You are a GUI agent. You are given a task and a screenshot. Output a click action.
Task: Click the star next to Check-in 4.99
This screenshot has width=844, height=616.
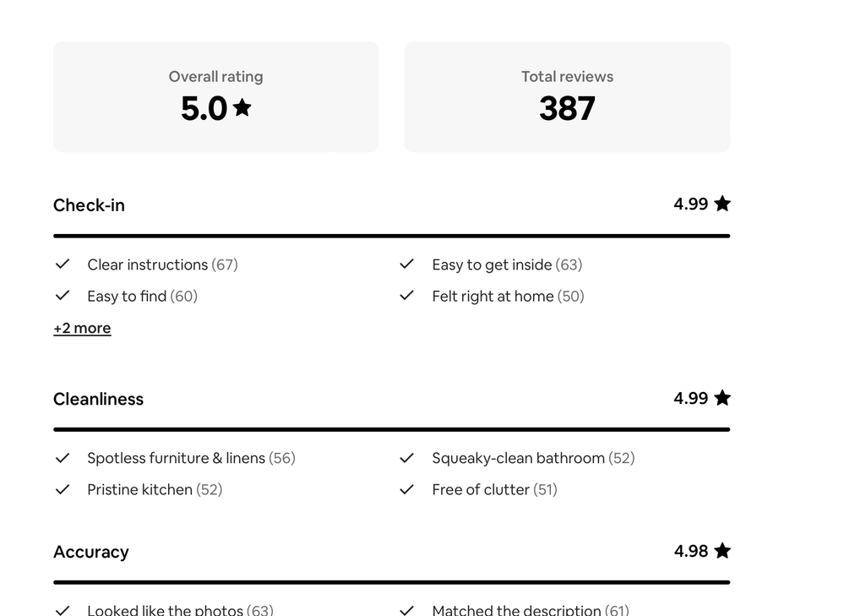722,204
